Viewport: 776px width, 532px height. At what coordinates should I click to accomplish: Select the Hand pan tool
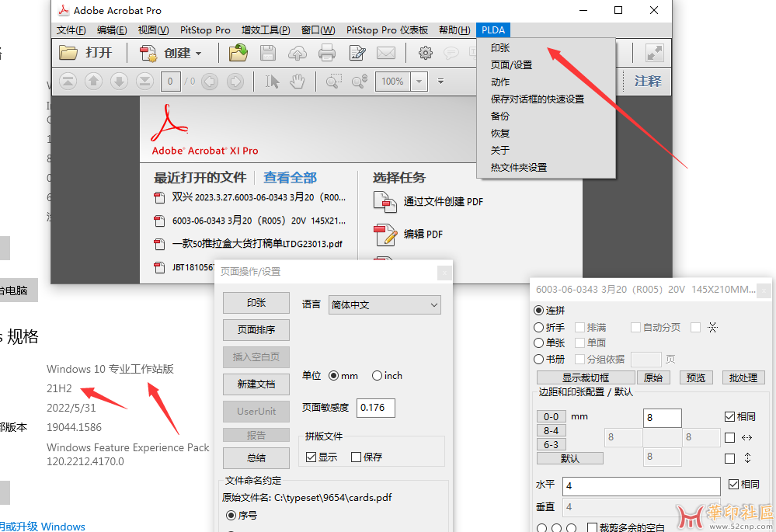click(x=297, y=82)
